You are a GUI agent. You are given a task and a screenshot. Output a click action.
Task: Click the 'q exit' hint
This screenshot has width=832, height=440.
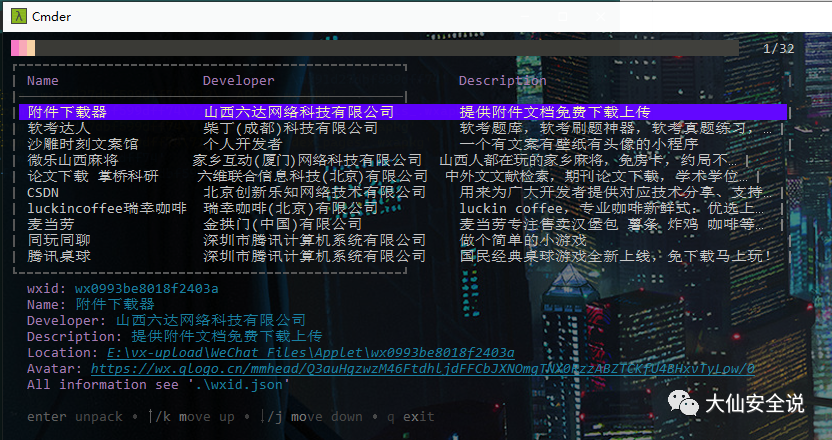click(x=410, y=417)
